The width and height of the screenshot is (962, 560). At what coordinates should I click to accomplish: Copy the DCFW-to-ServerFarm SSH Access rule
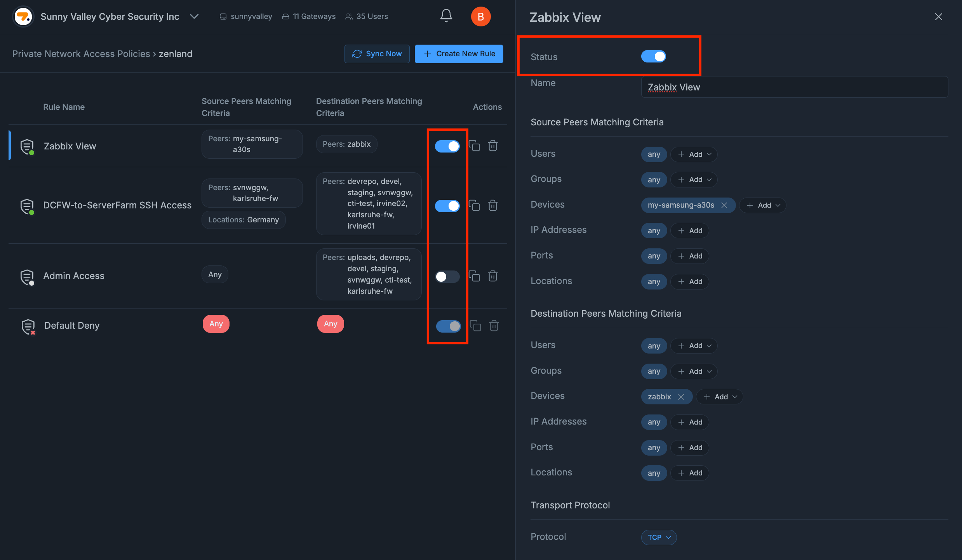[474, 205]
